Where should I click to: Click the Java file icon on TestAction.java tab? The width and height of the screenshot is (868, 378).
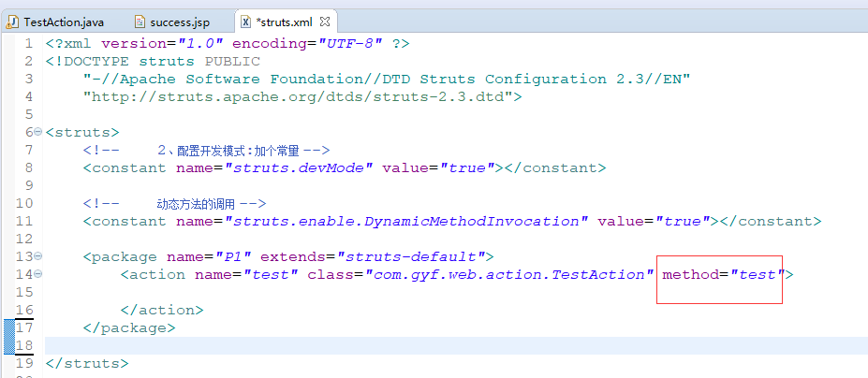coord(13,22)
